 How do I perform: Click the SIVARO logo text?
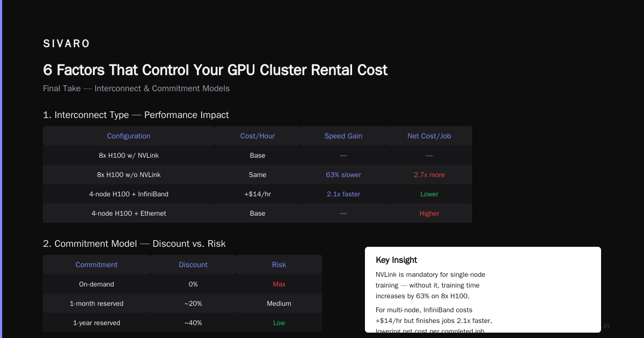tap(67, 44)
